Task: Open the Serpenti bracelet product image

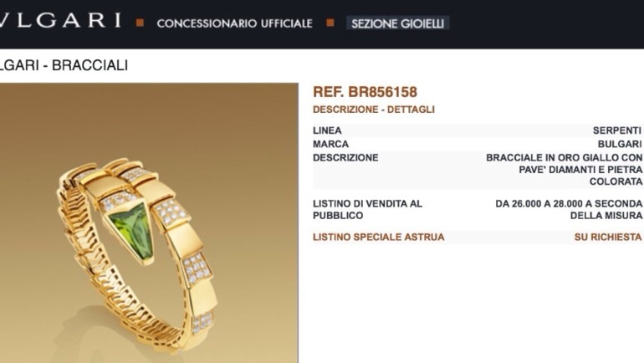Action: coord(149,223)
